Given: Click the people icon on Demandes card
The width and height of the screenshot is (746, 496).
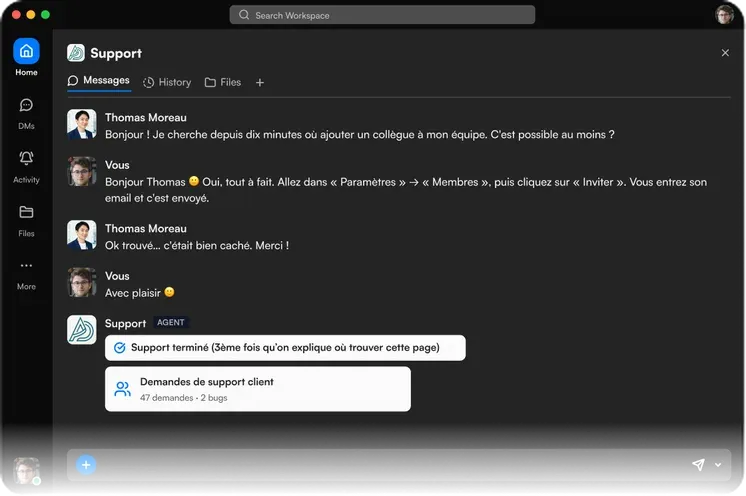Looking at the screenshot, I should [x=122, y=389].
